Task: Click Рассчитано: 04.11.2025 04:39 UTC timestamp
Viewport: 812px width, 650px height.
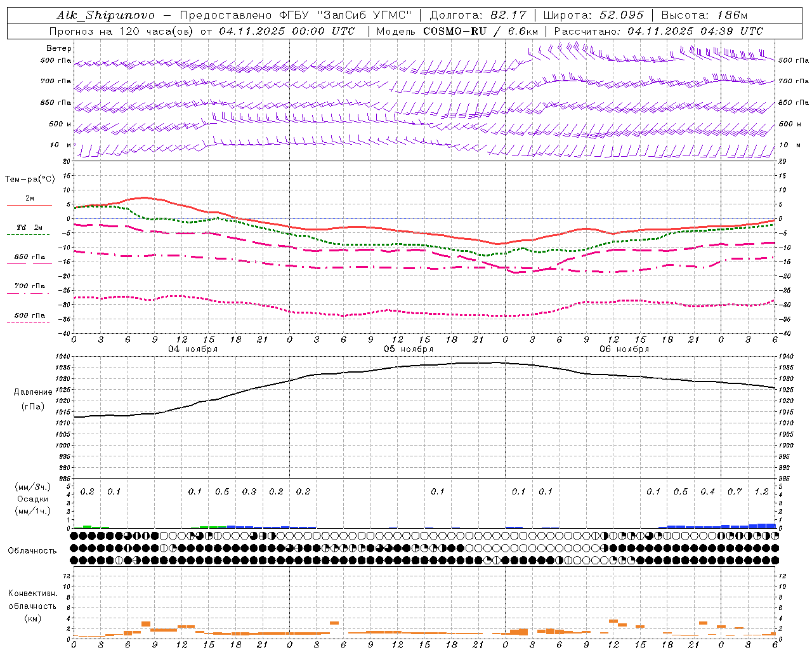Action: pos(658,31)
